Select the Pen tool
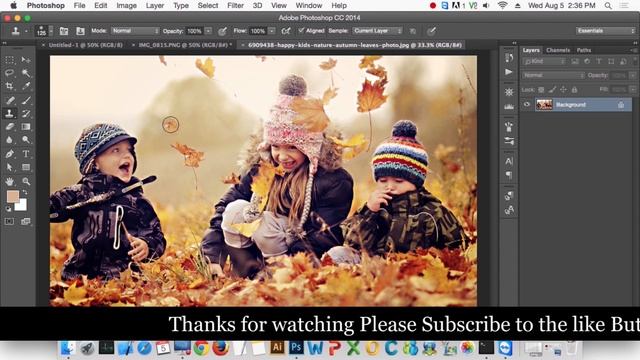 (x=9, y=154)
